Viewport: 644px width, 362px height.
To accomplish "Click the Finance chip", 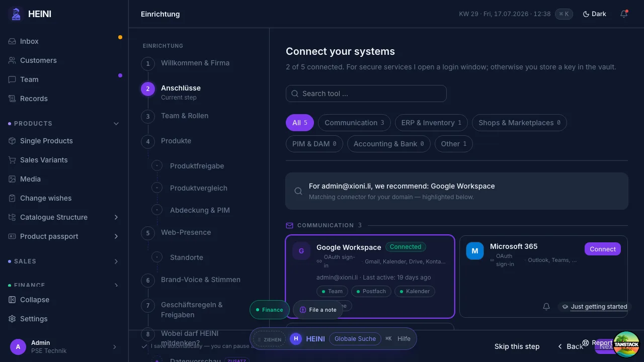I will pyautogui.click(x=270, y=310).
